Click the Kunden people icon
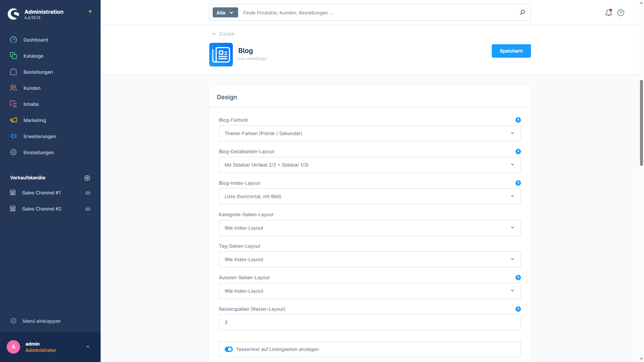The height and width of the screenshot is (362, 644). (x=13, y=88)
